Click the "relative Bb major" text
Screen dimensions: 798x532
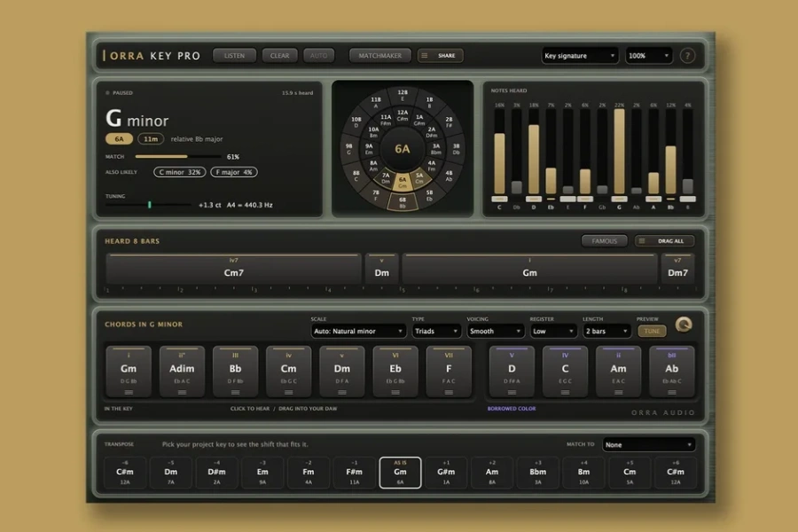tap(197, 139)
